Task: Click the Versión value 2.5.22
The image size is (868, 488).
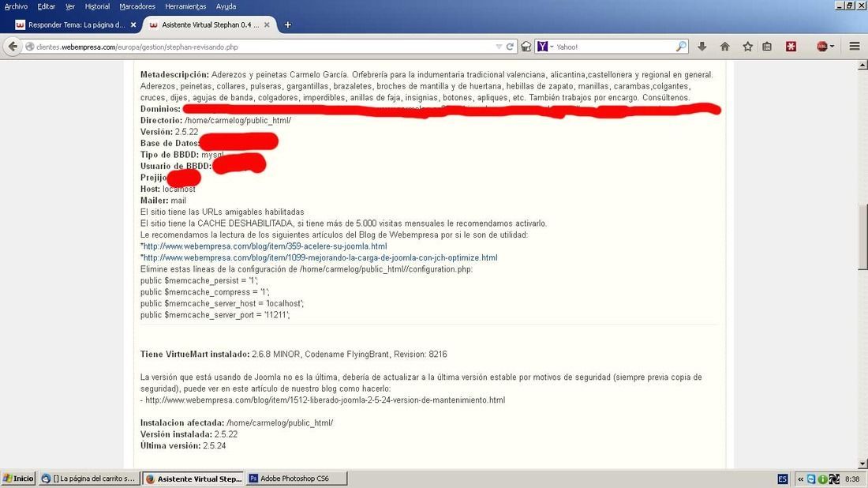Action: pyautogui.click(x=186, y=132)
